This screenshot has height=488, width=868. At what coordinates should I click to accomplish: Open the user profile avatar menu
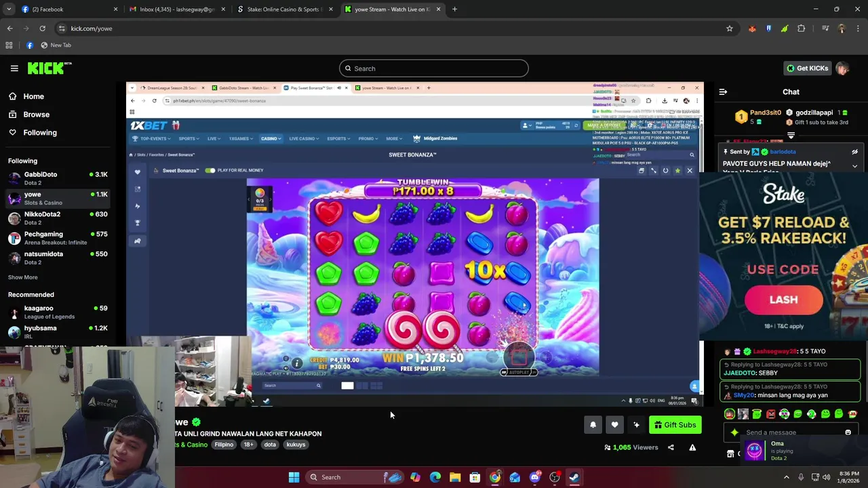coord(842,68)
